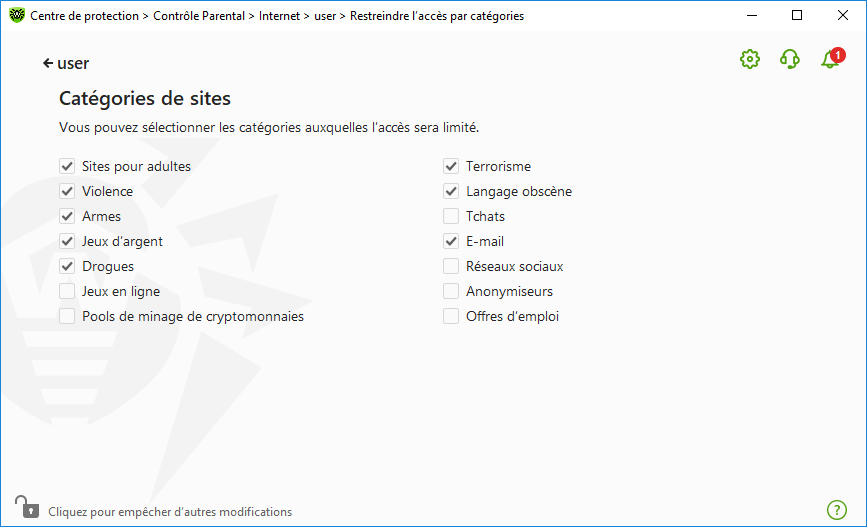Check Pools de minage de cryptomonnaies

pos(67,316)
